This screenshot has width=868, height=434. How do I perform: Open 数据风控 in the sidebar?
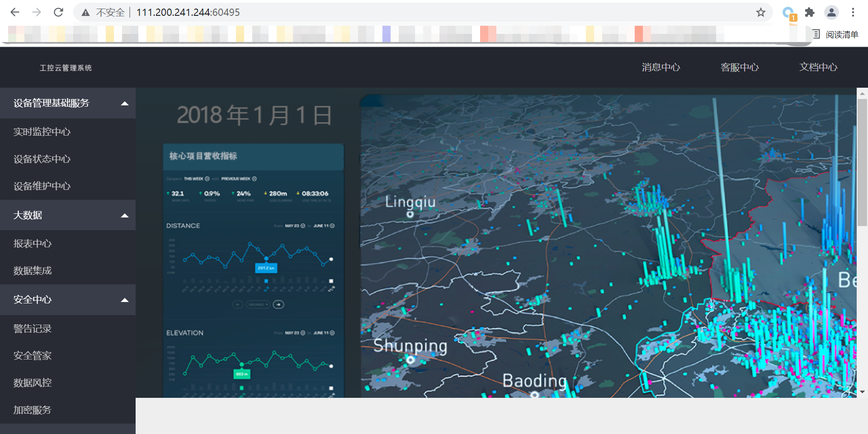(x=33, y=383)
